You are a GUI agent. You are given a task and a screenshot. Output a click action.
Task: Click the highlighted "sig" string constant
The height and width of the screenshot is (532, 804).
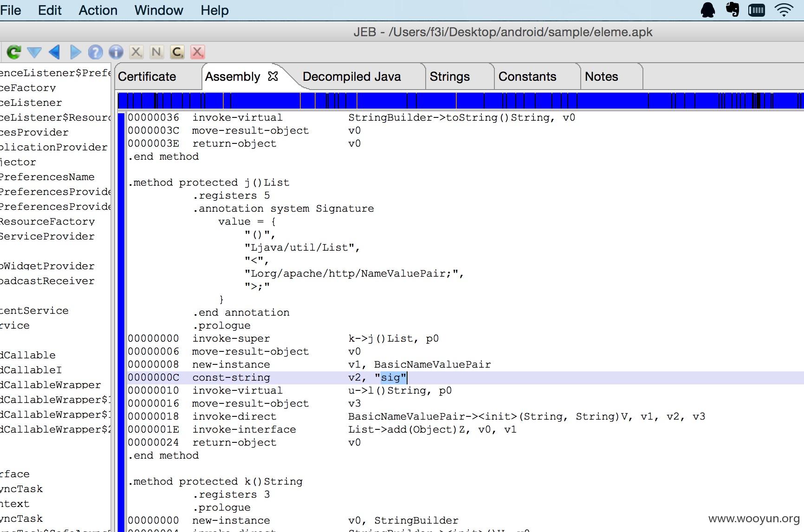click(x=390, y=377)
